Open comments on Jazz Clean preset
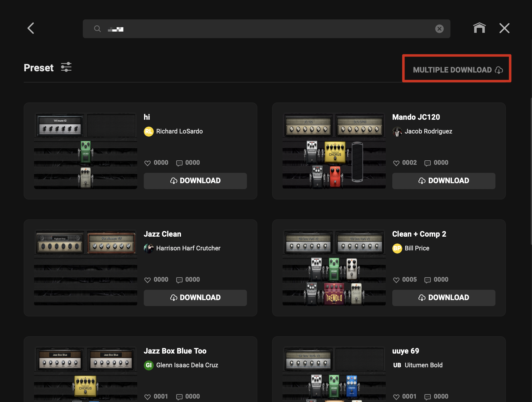Viewport: 532px width, 402px height. pos(179,280)
